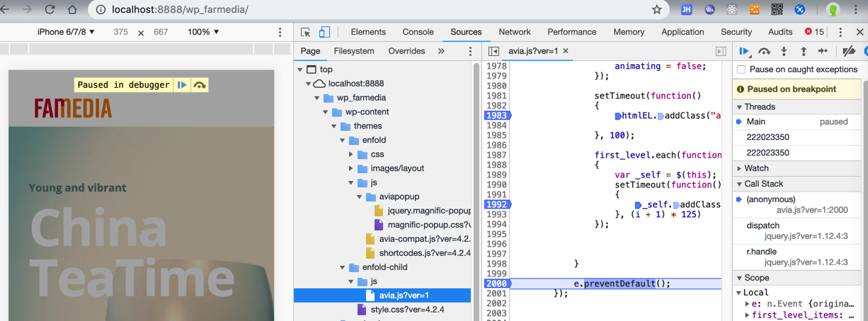The height and width of the screenshot is (321, 868).
Task: Switch to the Overrides navigator tab
Action: pyautogui.click(x=406, y=51)
